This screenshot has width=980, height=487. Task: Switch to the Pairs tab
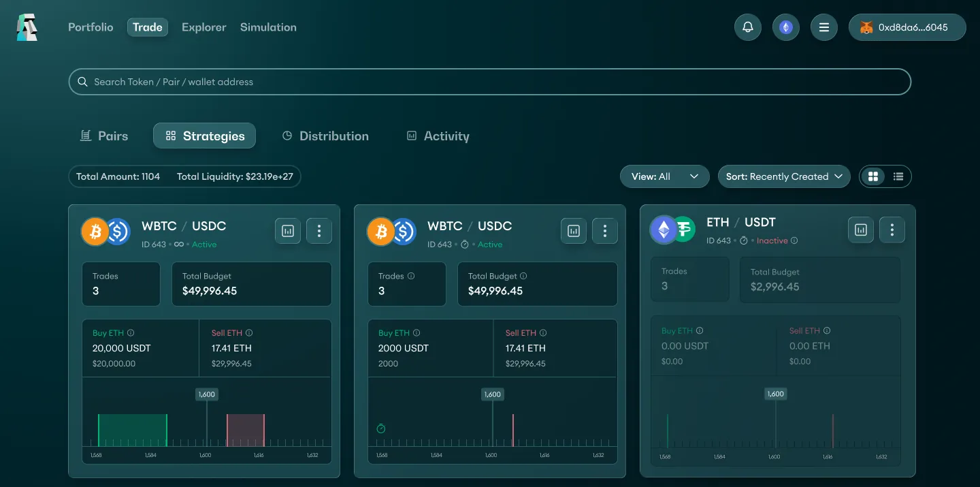tap(104, 136)
